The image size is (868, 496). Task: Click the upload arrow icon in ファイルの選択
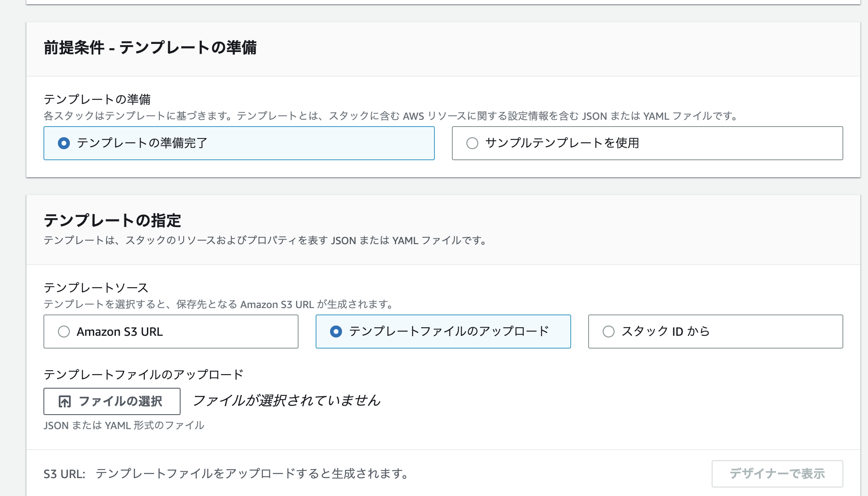coord(65,401)
